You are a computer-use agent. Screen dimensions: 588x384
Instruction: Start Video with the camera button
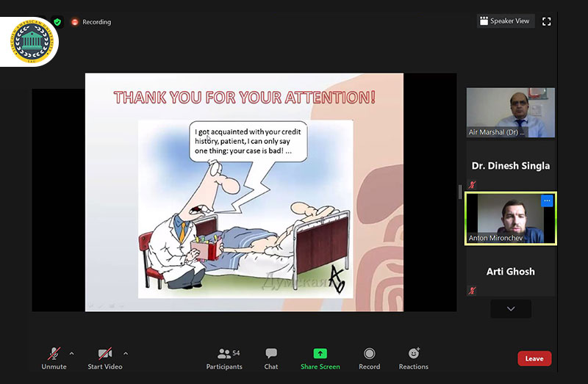point(105,358)
